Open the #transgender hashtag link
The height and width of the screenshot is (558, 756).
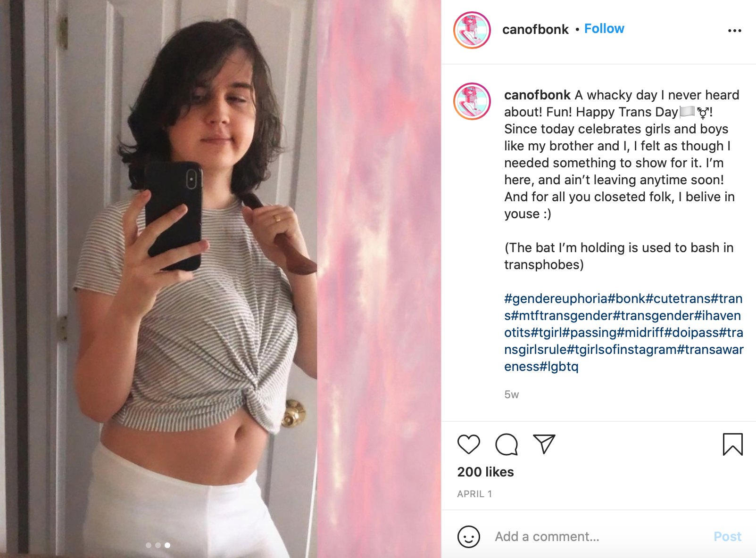[x=653, y=315]
